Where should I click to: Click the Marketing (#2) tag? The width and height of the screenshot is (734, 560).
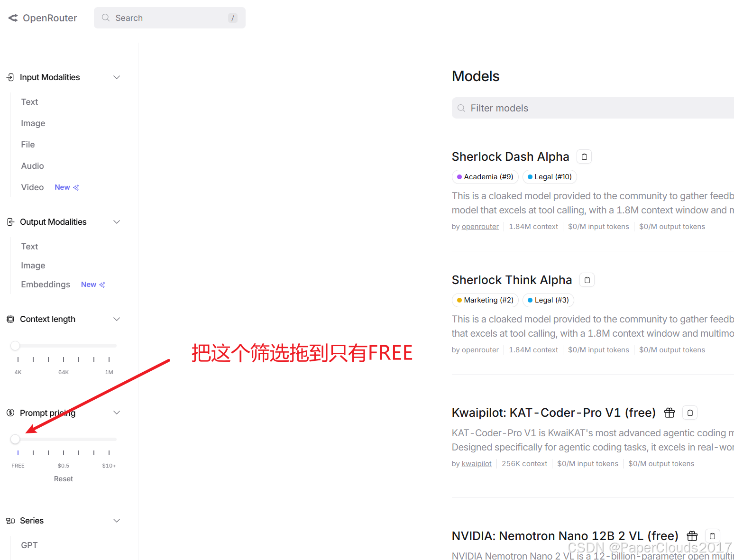pos(485,300)
